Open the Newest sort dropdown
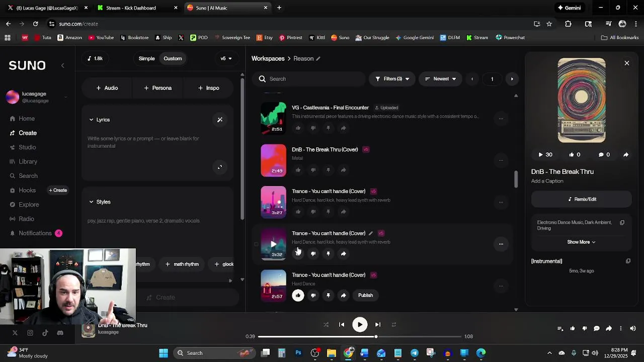The height and width of the screenshot is (362, 644). tap(440, 79)
